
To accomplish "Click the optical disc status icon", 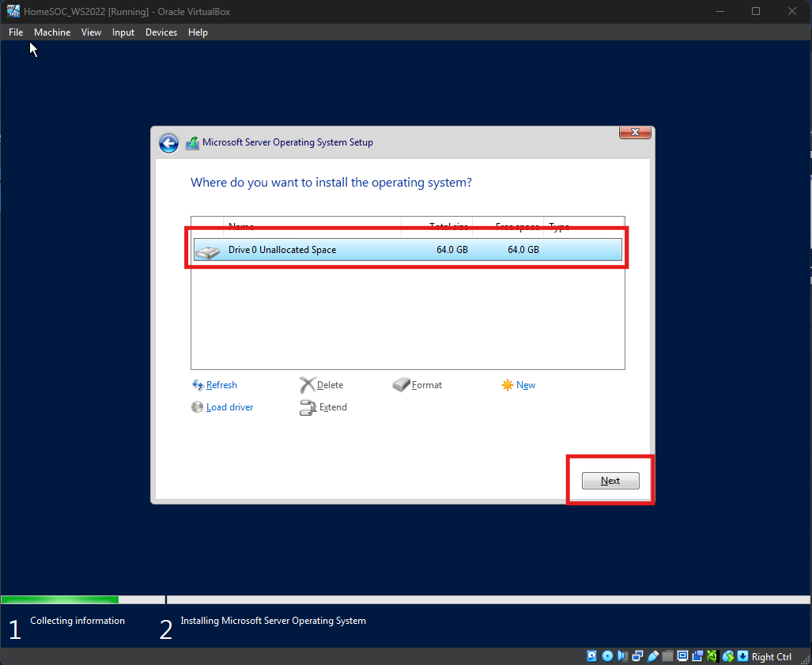I will click(607, 656).
